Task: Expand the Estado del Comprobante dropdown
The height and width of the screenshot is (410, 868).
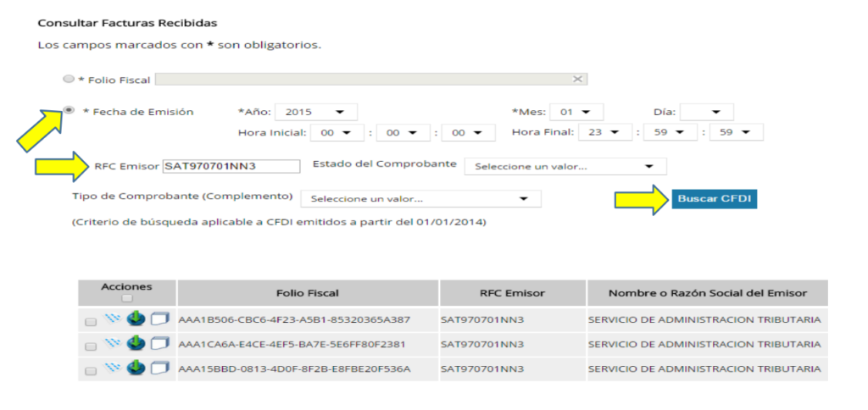Action: coord(565,166)
